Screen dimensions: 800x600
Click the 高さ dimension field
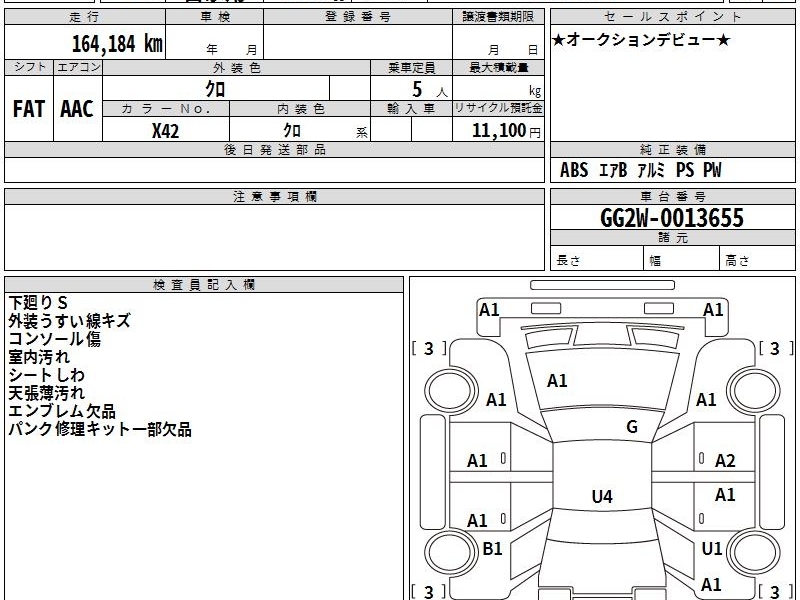tap(758, 260)
